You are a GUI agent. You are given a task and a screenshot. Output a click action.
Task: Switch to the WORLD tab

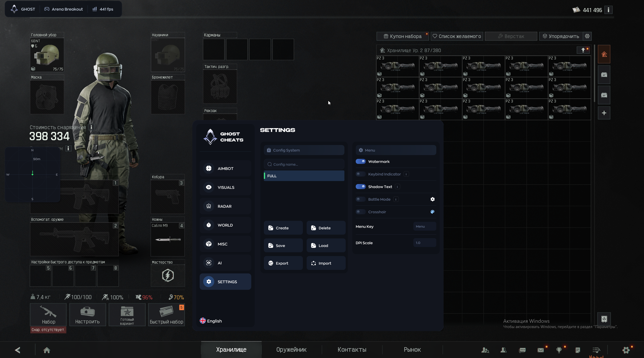click(x=225, y=225)
